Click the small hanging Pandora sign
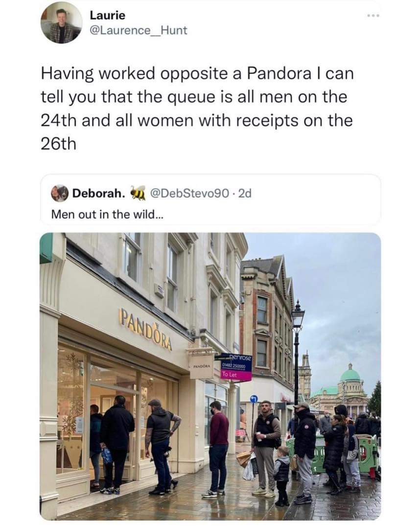 tap(201, 366)
